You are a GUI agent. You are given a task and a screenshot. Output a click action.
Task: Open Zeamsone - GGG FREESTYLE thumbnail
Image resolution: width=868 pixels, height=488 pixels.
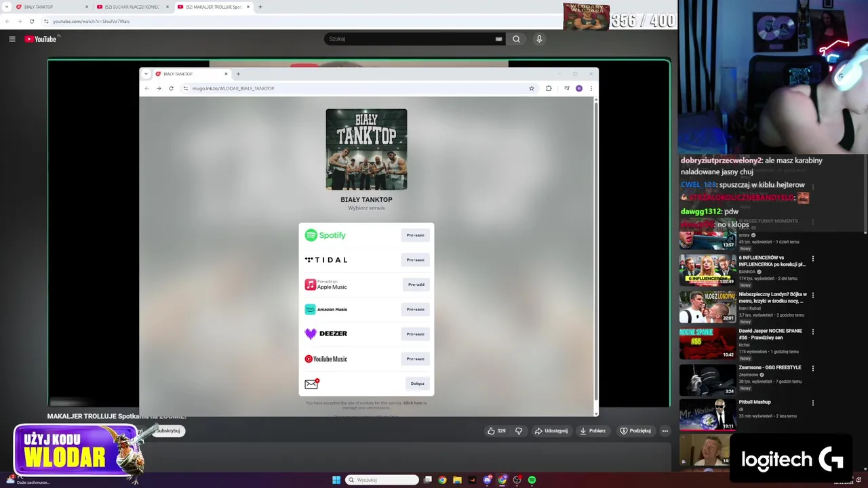tap(707, 380)
